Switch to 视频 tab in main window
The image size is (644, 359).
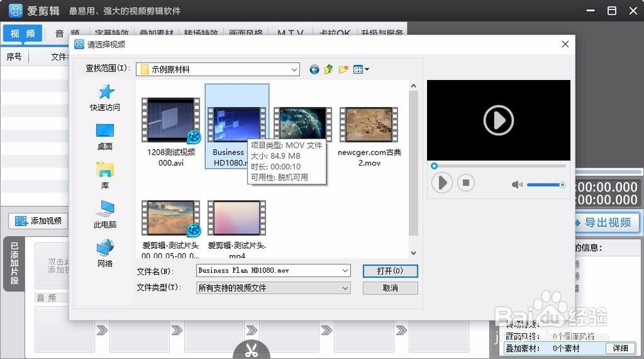[23, 34]
